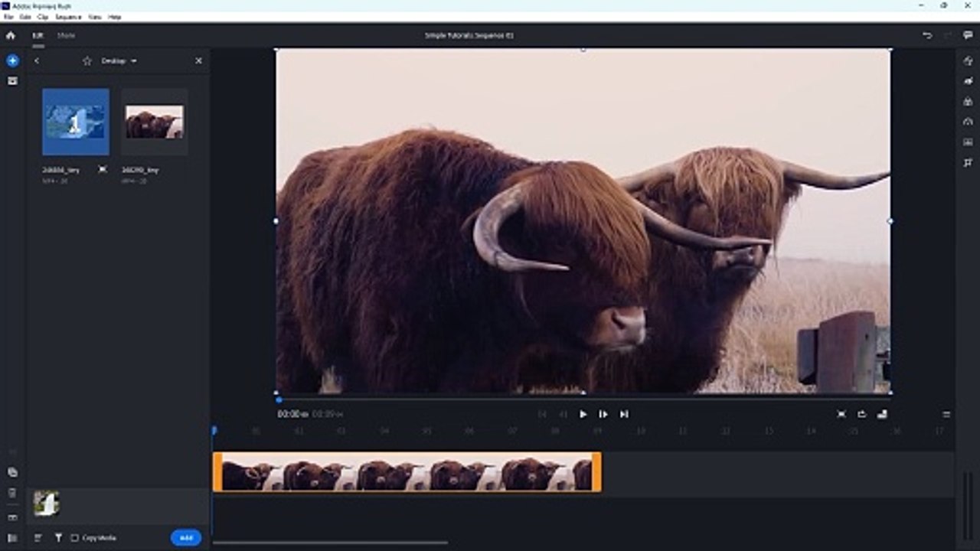Click the duplicate clip icon in sidebar
The image size is (980, 551).
click(x=12, y=472)
